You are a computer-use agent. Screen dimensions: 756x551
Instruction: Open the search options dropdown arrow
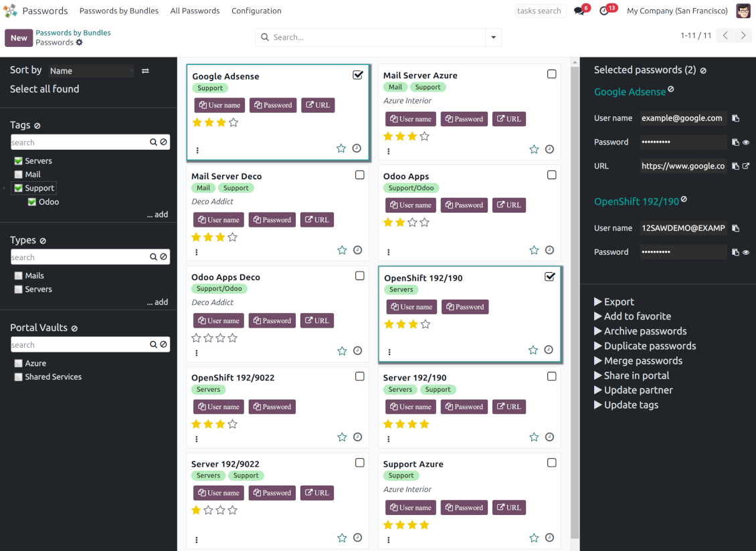pyautogui.click(x=493, y=37)
